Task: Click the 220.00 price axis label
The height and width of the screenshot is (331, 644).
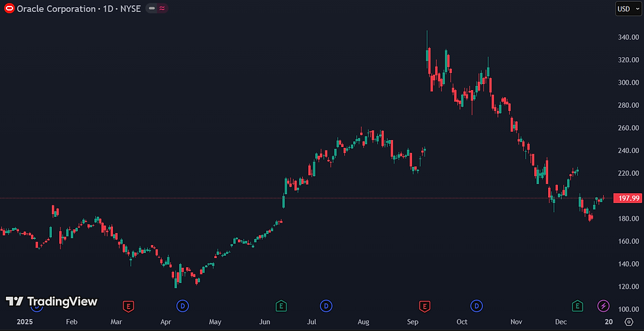Action: [628, 173]
